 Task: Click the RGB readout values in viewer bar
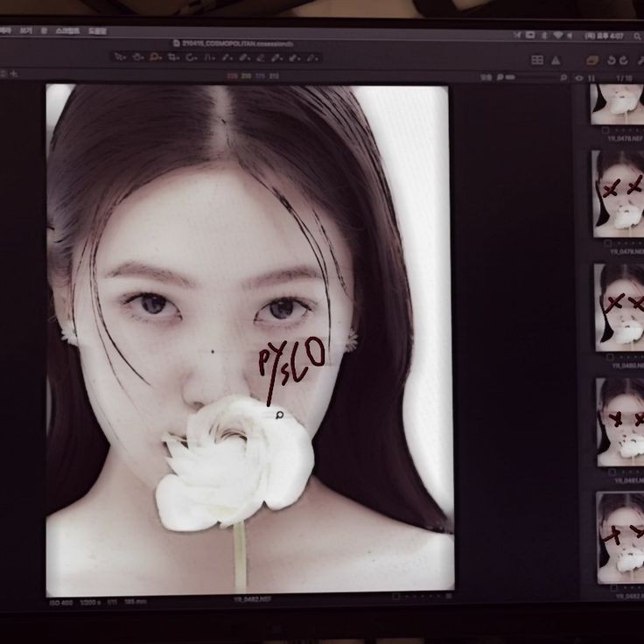[x=253, y=76]
